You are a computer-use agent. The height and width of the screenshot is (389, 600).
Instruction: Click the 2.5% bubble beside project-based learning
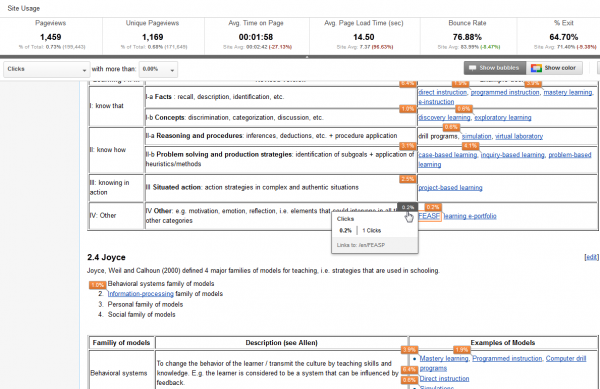pos(407,179)
